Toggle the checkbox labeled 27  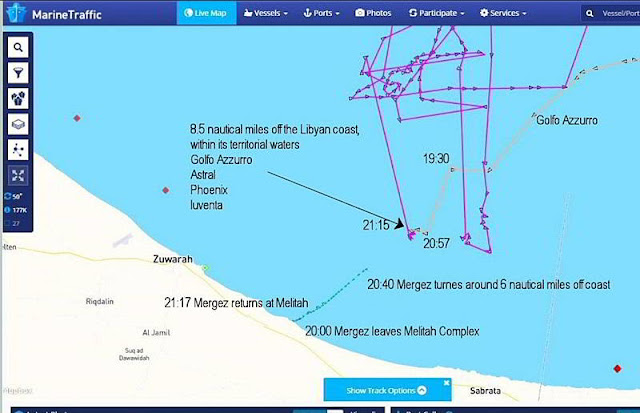pos(7,223)
